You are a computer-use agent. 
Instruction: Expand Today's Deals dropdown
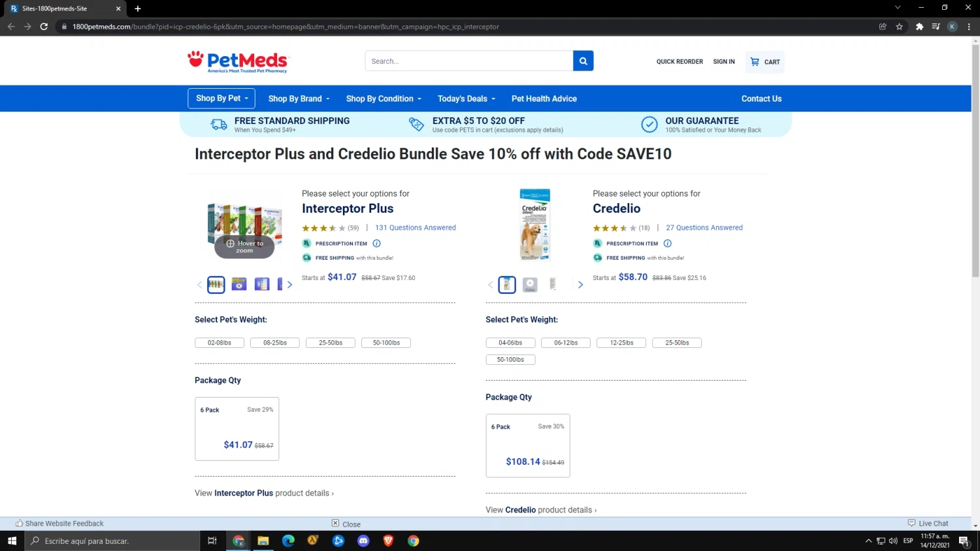click(x=466, y=99)
